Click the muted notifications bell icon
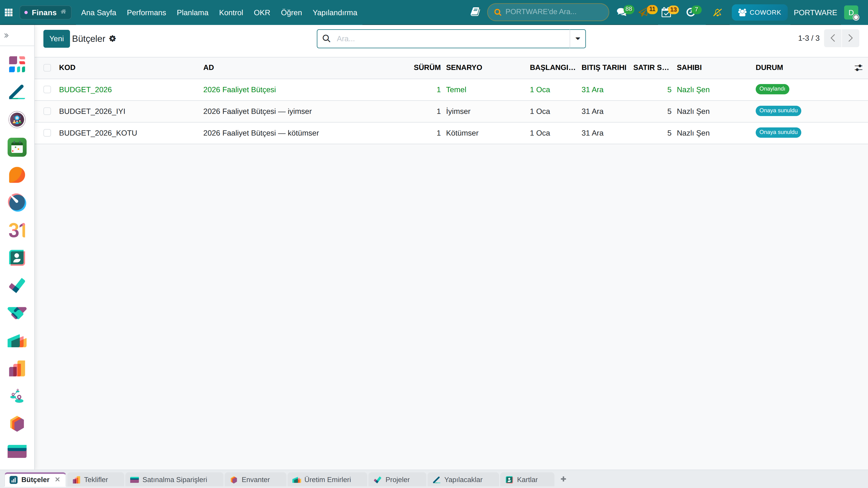This screenshot has height=488, width=868. point(718,12)
